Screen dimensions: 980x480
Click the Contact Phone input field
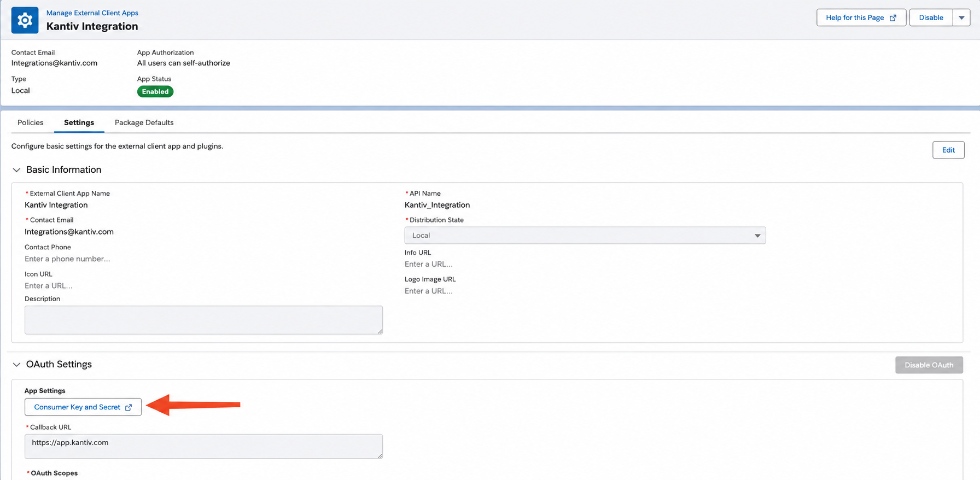pos(67,259)
